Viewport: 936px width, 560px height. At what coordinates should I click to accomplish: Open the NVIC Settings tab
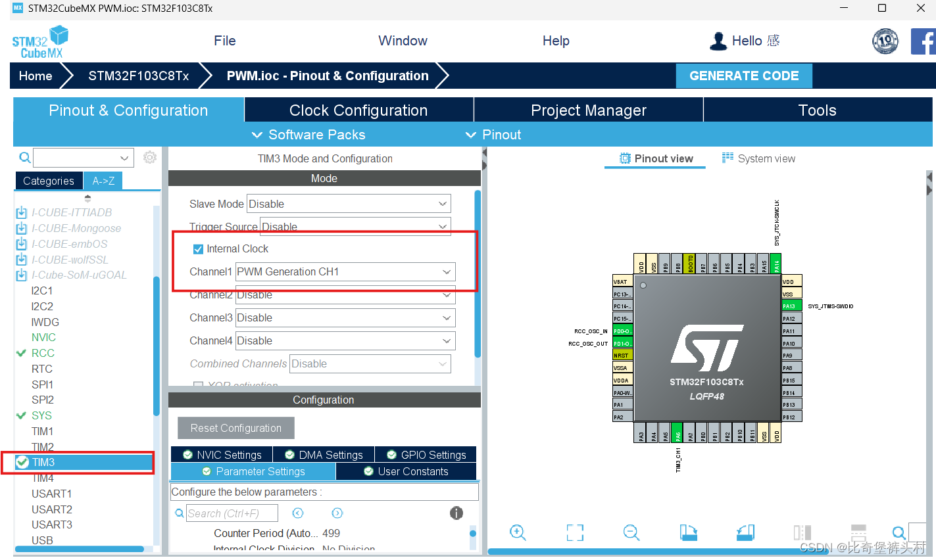222,455
